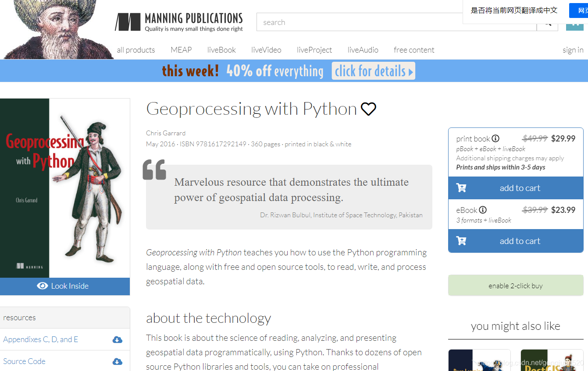
Task: Click the Dr. Rizwan Bulbul attribution text
Action: click(341, 215)
